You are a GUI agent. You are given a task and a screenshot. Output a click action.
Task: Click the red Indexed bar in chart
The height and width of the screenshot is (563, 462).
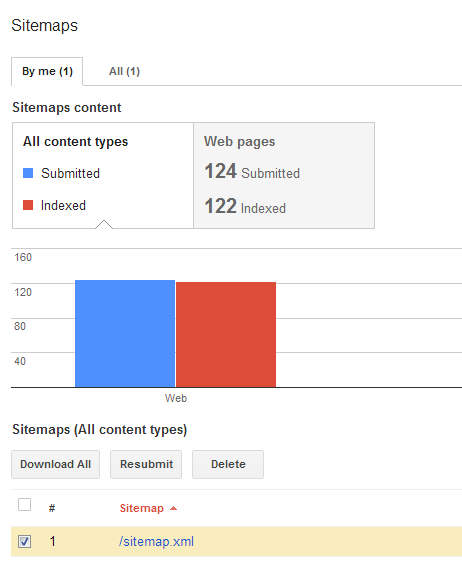[226, 335]
